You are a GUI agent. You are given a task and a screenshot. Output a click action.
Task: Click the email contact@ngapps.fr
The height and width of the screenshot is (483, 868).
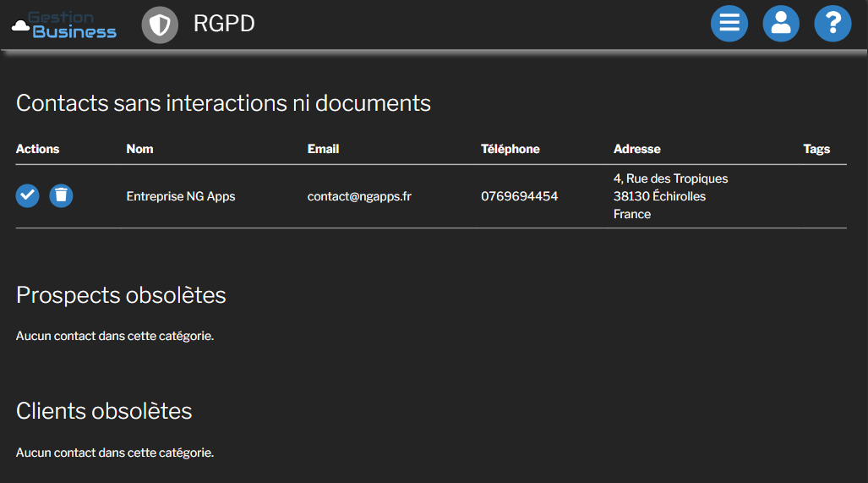pyautogui.click(x=359, y=196)
